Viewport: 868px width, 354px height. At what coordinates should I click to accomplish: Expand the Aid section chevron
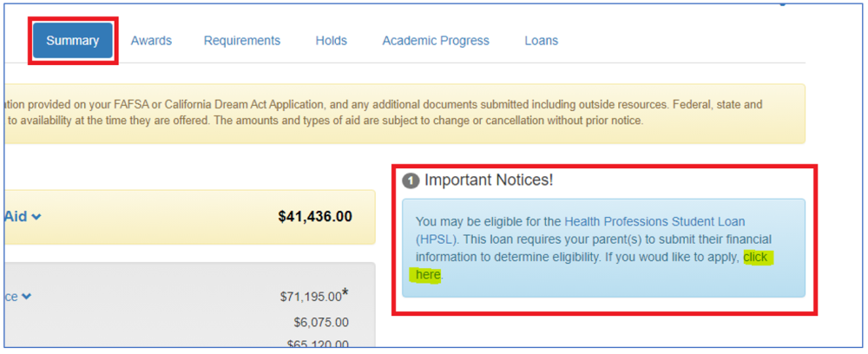(36, 217)
